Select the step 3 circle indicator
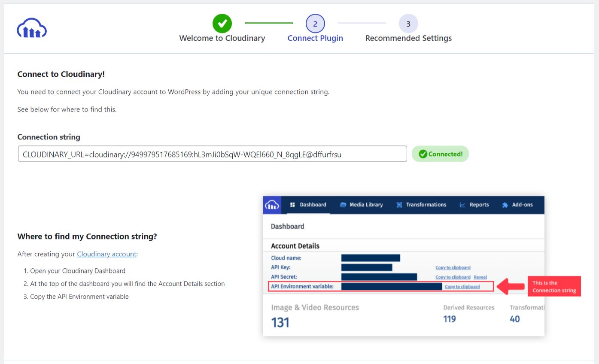Image resolution: width=599 pixels, height=364 pixels. (x=408, y=24)
